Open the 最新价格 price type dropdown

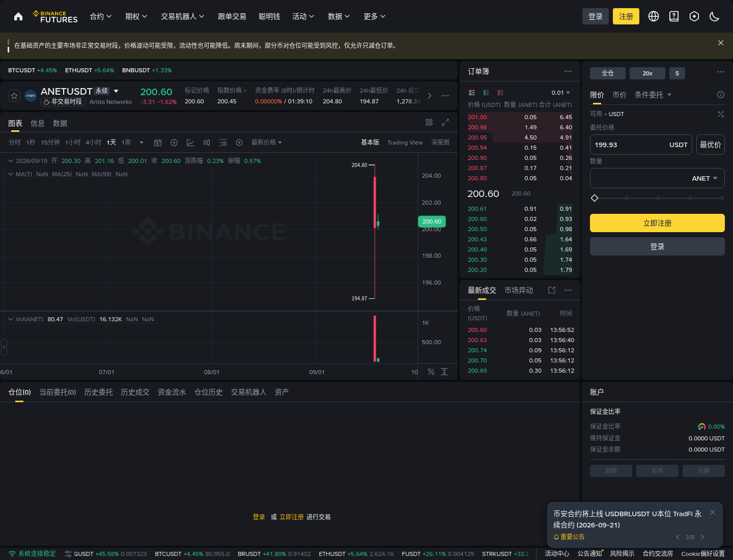(x=267, y=143)
